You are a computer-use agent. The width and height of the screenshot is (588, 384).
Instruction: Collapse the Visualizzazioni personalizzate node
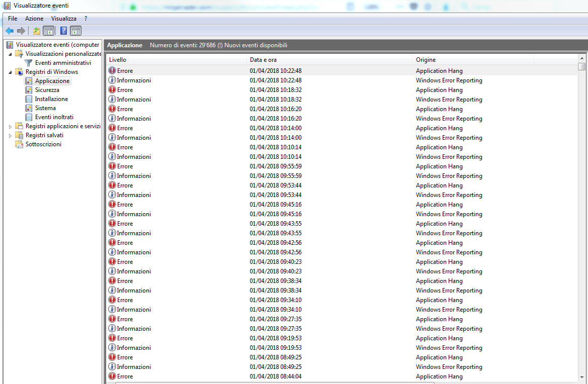pos(10,54)
